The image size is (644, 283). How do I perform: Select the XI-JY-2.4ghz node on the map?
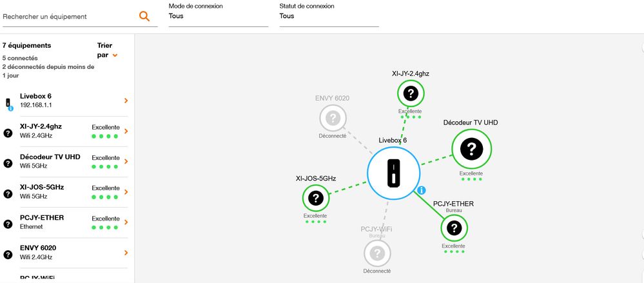click(x=410, y=94)
